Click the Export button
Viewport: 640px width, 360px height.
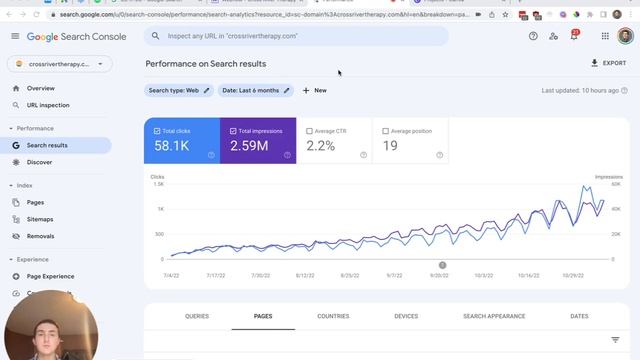click(608, 63)
